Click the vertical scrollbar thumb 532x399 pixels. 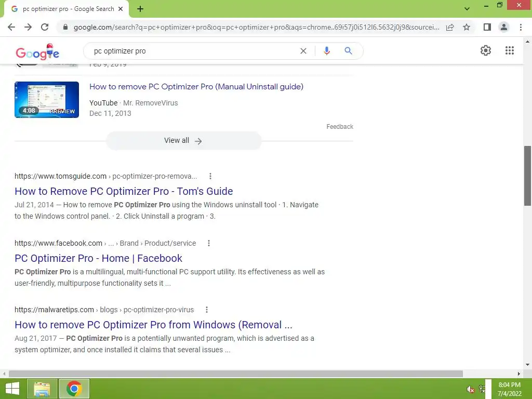pyautogui.click(x=527, y=176)
